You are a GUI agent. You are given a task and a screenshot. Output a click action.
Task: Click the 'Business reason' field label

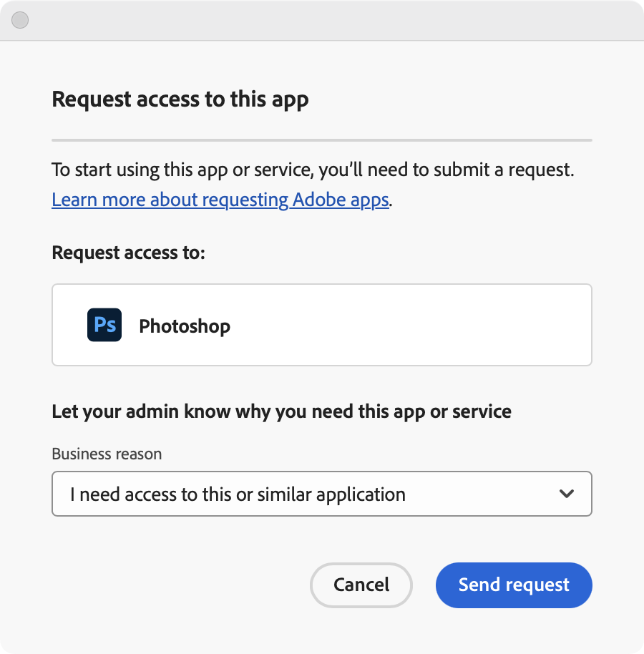[107, 454]
